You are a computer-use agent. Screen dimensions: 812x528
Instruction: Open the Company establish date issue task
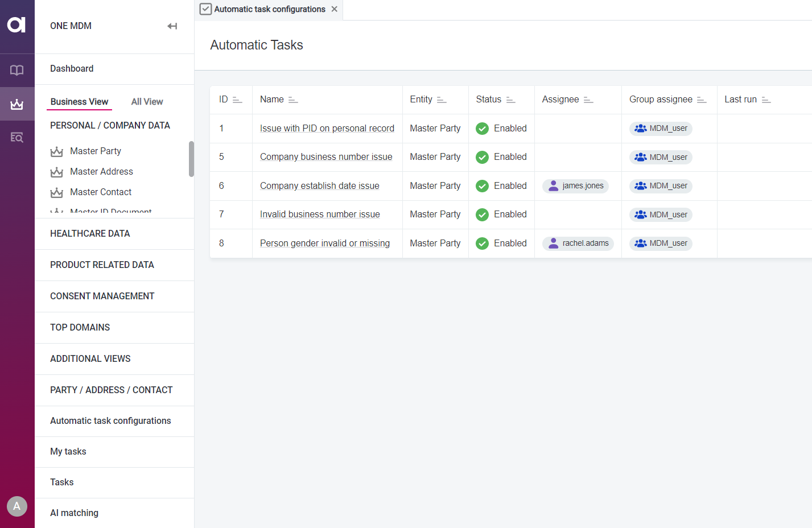click(x=319, y=185)
